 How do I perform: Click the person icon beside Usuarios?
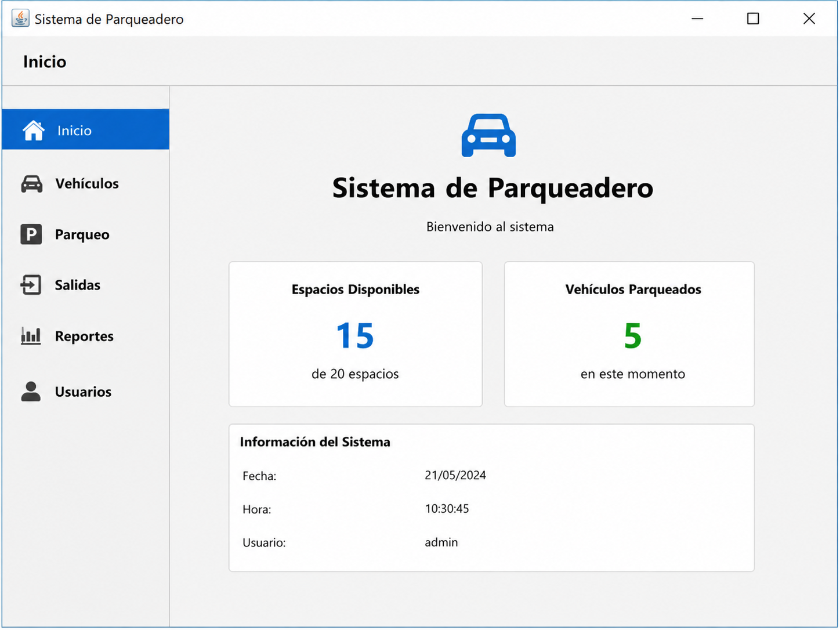tap(31, 392)
